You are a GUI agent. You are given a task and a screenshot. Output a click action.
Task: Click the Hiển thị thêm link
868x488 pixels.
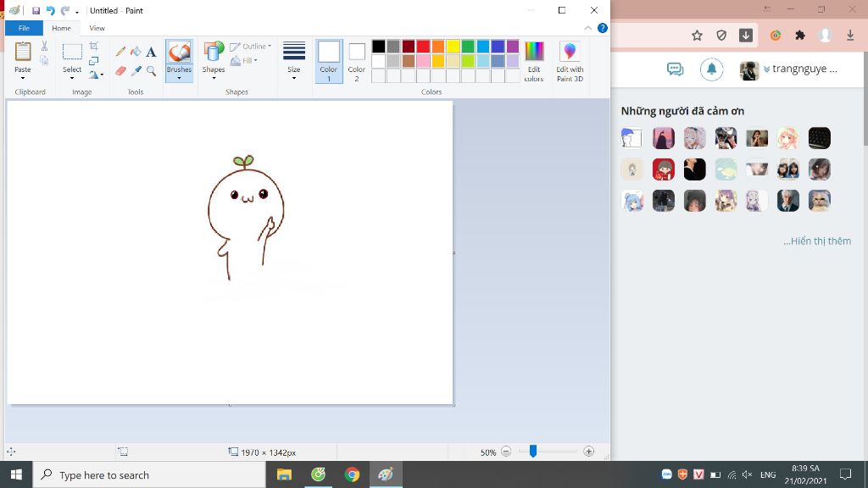(817, 241)
